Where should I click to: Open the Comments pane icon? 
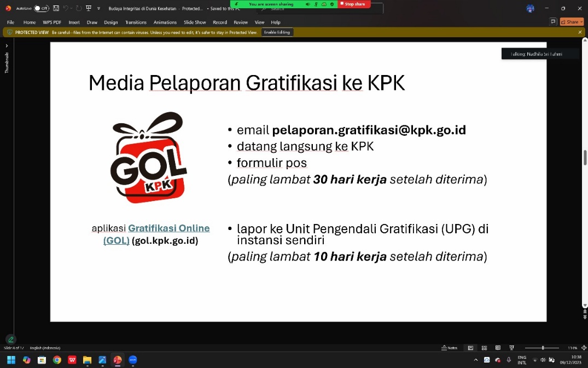click(553, 22)
